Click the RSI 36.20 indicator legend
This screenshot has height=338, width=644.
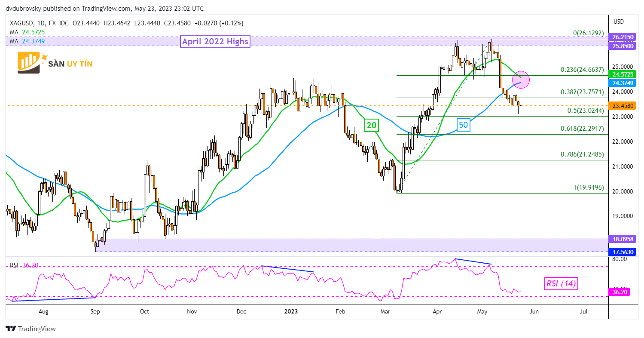pos(24,265)
